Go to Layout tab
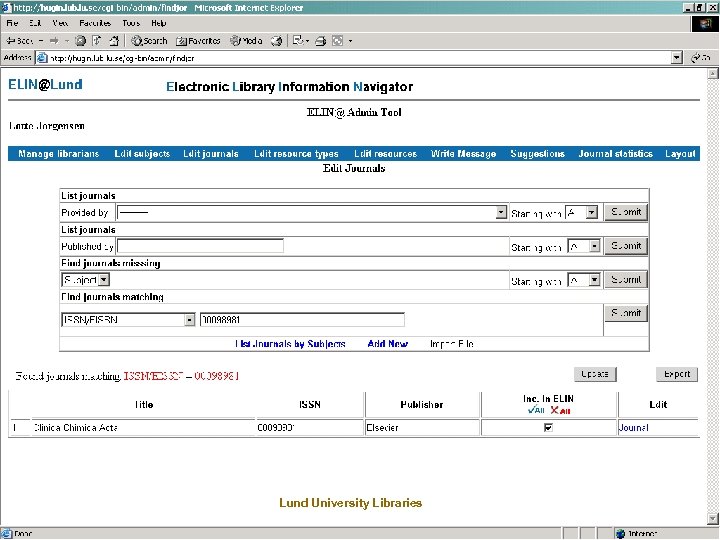720x540 pixels. click(x=680, y=154)
